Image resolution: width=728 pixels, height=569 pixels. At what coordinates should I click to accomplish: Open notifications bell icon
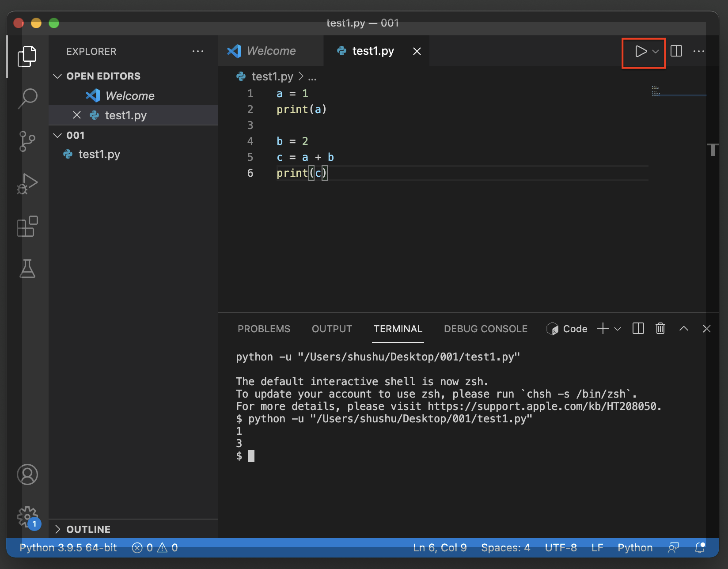[700, 548]
